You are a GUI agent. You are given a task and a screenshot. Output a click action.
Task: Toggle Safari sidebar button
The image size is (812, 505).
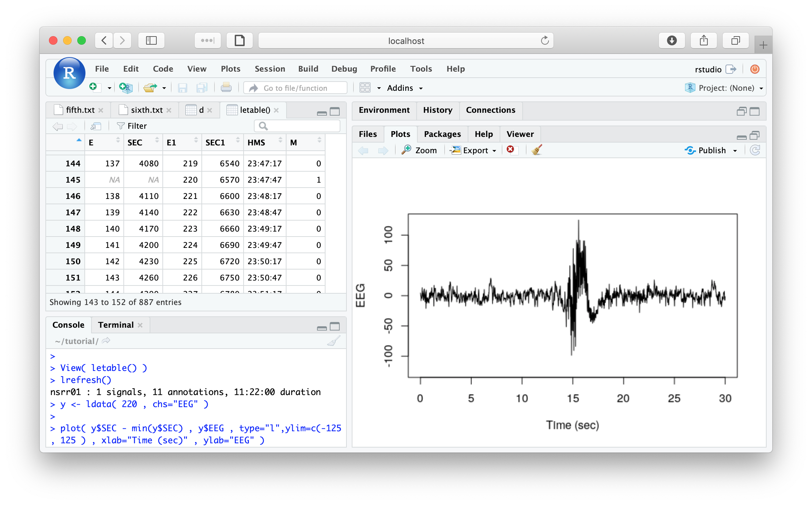click(x=151, y=40)
